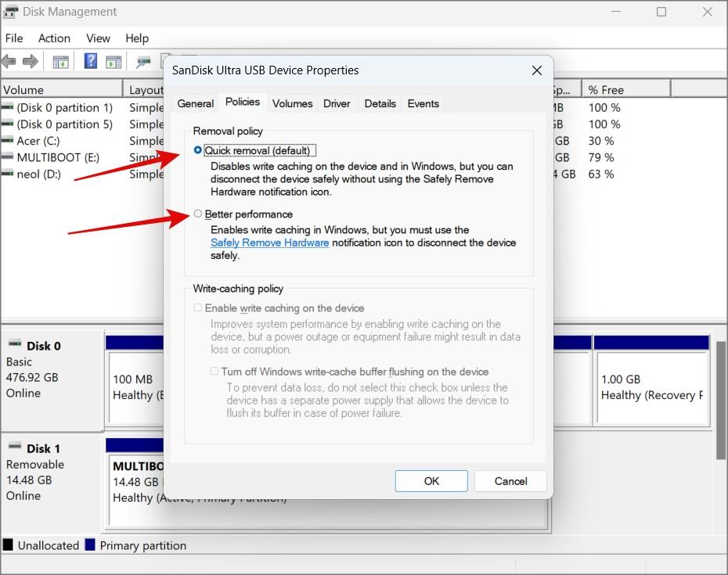
Task: Open the File menu
Action: click(x=14, y=38)
